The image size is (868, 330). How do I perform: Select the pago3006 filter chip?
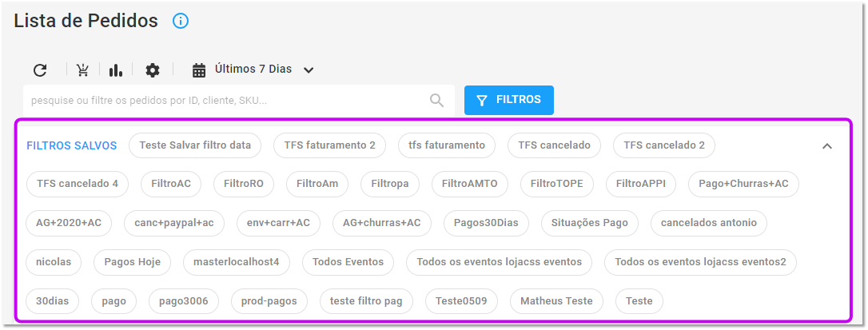184,301
